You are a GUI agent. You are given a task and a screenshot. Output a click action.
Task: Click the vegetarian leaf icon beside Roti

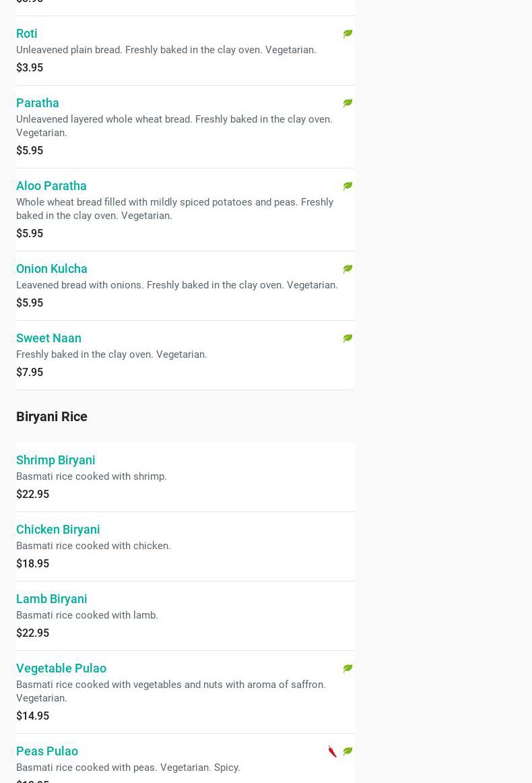tap(347, 34)
